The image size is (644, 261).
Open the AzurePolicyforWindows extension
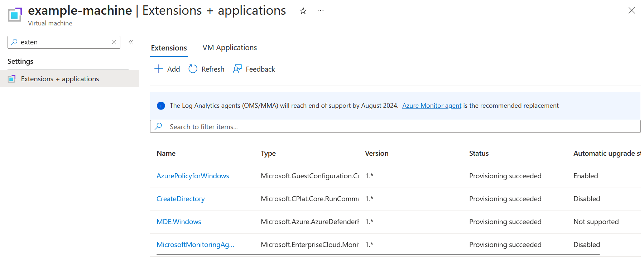(193, 176)
